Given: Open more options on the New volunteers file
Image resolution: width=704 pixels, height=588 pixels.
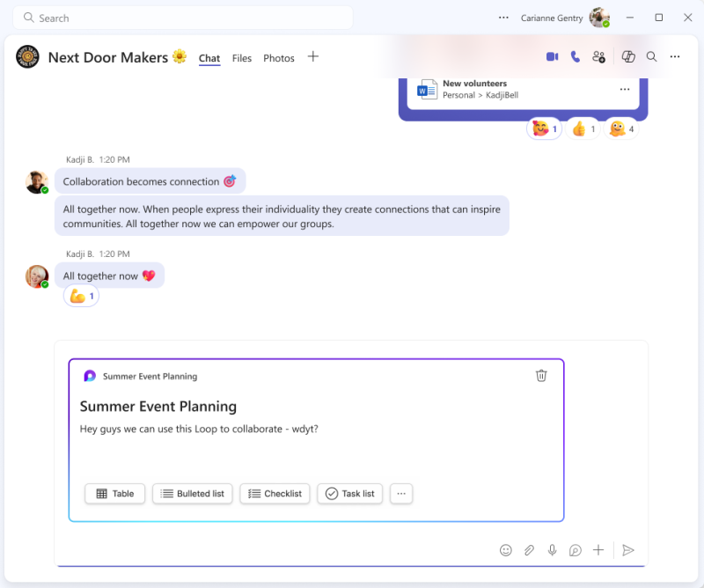Looking at the screenshot, I should (x=625, y=89).
